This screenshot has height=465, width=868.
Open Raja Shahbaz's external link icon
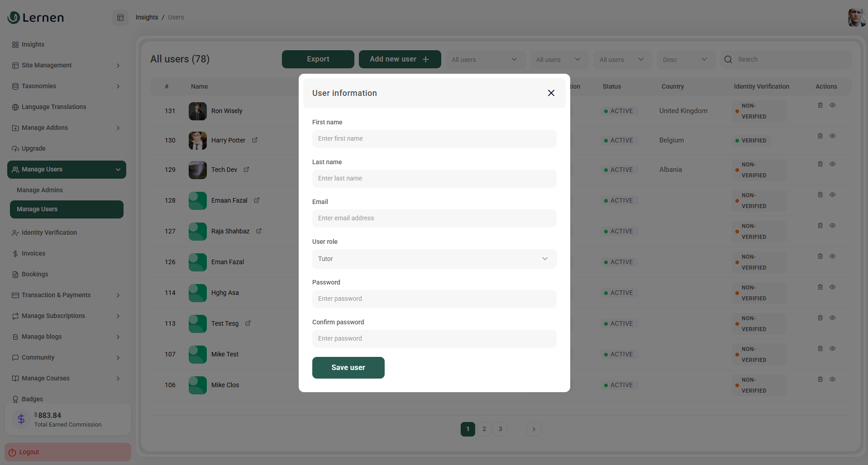(259, 231)
